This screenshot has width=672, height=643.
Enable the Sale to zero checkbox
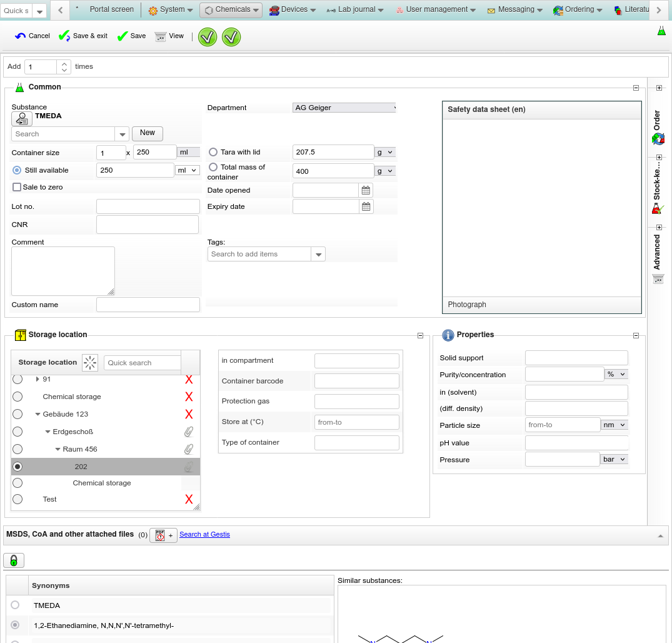[17, 187]
